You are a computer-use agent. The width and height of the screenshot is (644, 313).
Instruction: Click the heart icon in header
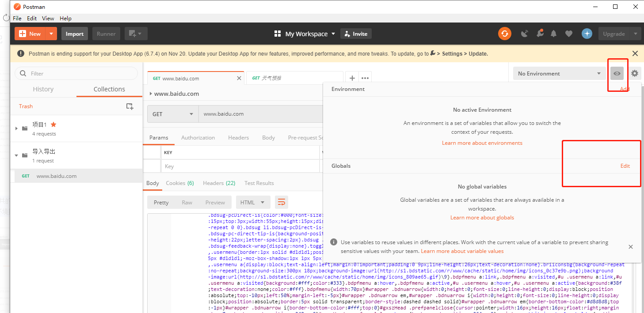coord(569,34)
